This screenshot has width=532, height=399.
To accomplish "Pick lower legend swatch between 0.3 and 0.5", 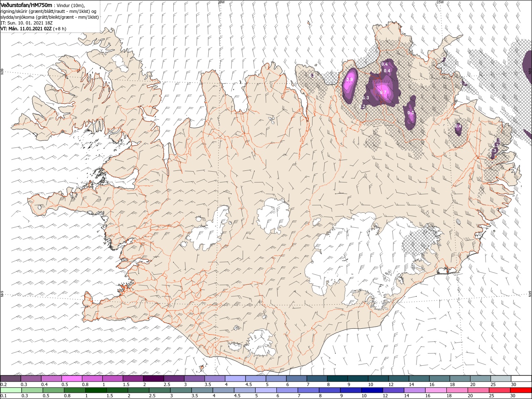I will [32, 390].
